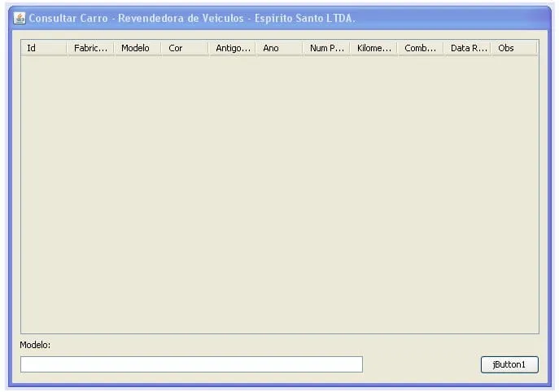Click the jButton1 button
Screen dimensions: 559x392
tap(509, 364)
